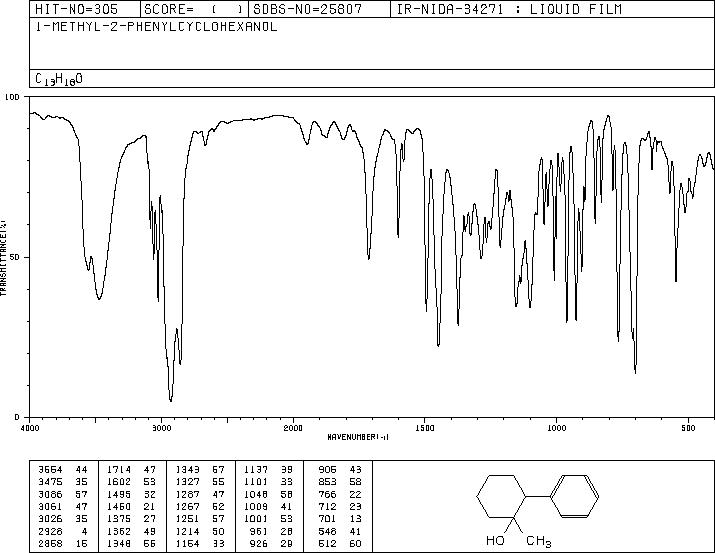The width and height of the screenshot is (715, 553).
Task: Select peak table entry 1137
Action: [269, 470]
